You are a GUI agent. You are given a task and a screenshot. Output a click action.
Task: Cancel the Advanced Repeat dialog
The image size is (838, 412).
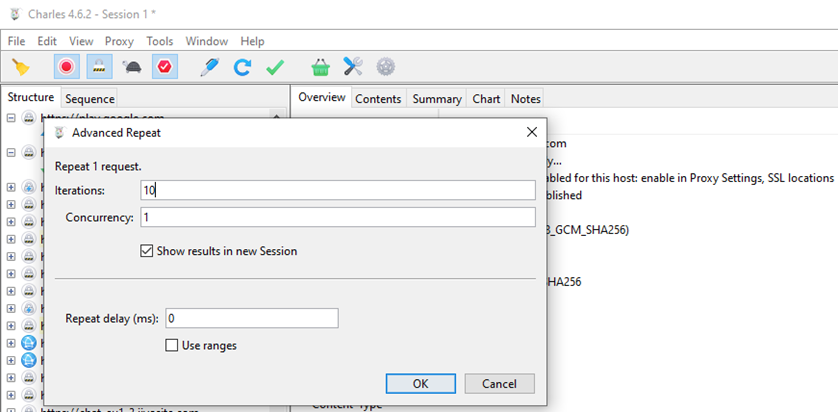(499, 384)
